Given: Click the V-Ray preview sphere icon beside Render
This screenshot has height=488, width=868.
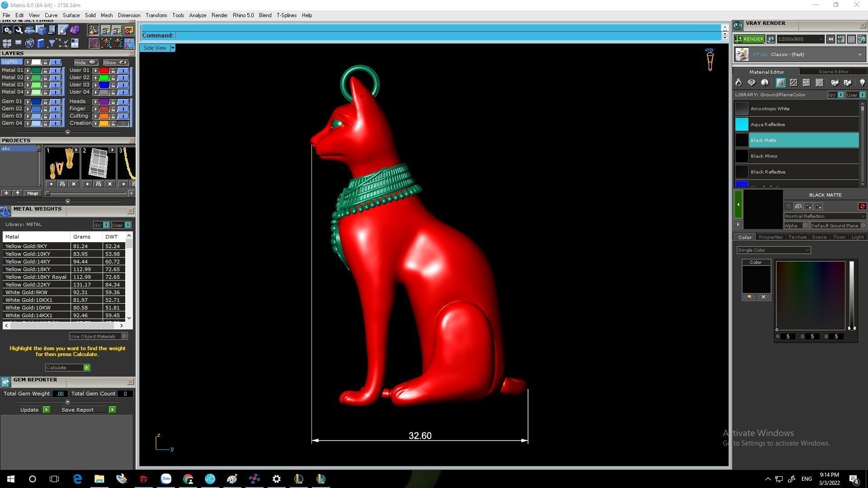Looking at the screenshot, I should pos(771,39).
